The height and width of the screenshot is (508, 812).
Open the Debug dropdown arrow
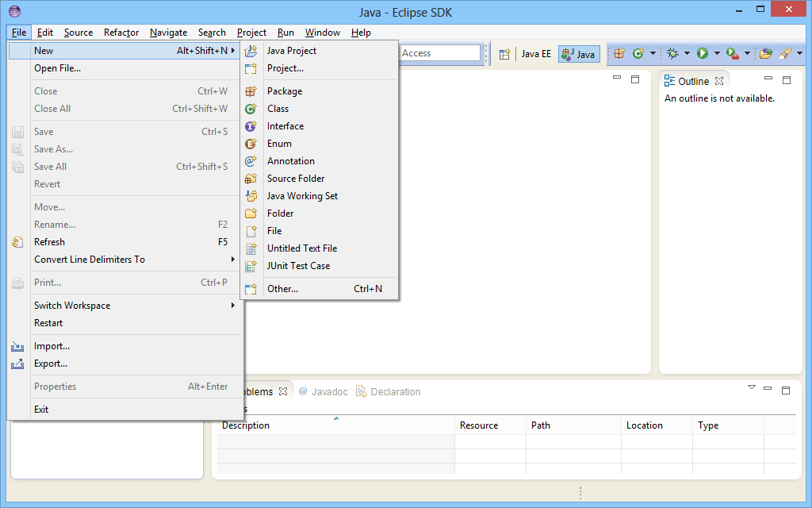[x=688, y=53]
